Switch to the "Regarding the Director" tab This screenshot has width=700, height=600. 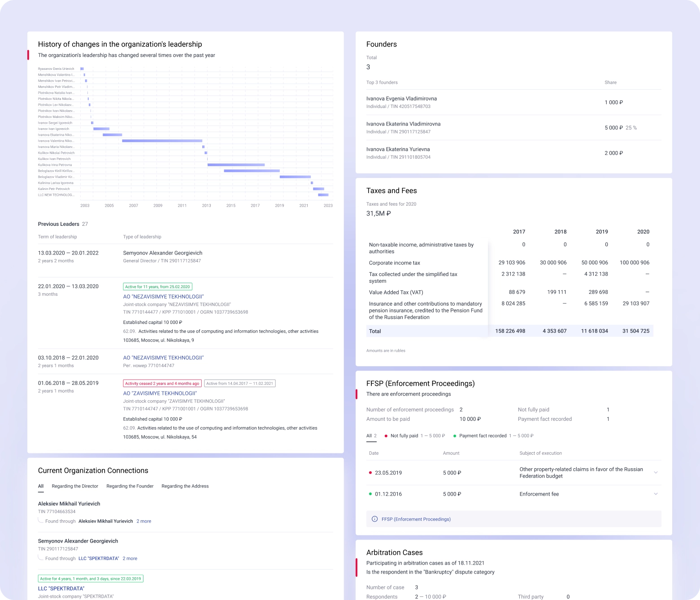tap(75, 486)
